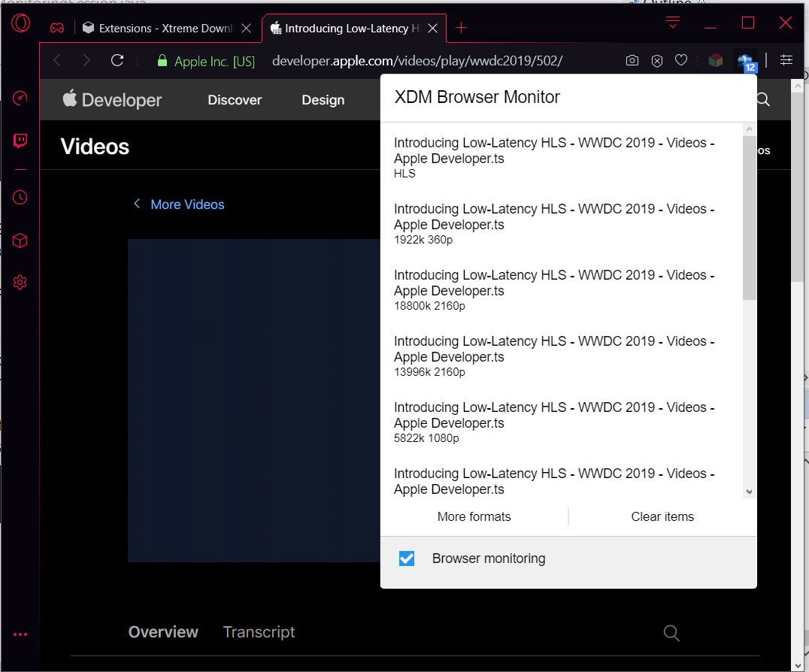The height and width of the screenshot is (672, 809).
Task: Click the More formats button
Action: (x=474, y=516)
